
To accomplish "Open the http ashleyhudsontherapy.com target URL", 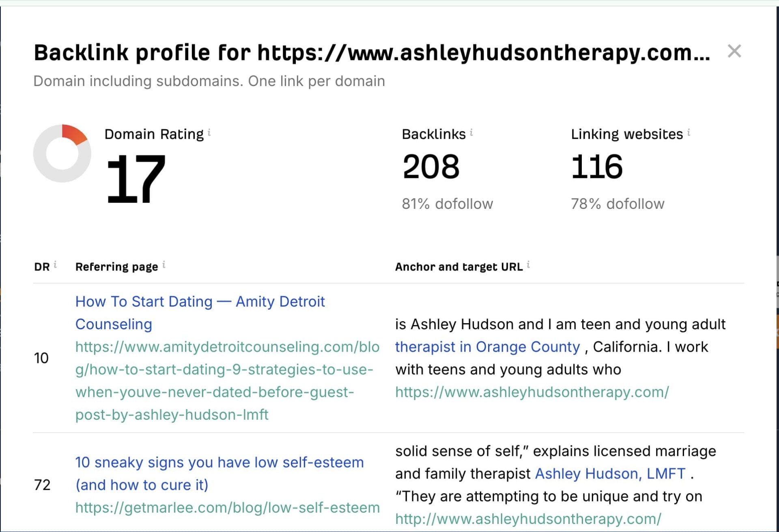I will pyautogui.click(x=528, y=519).
